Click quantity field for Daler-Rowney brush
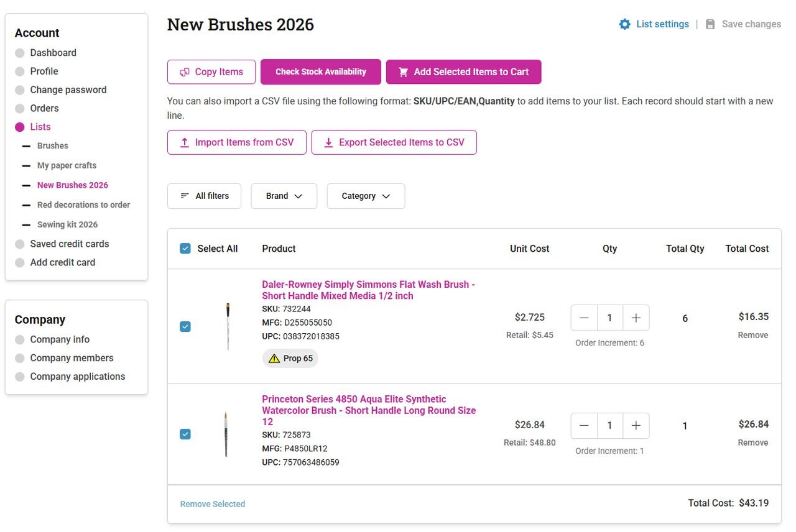The width and height of the screenshot is (796, 532). pos(609,318)
